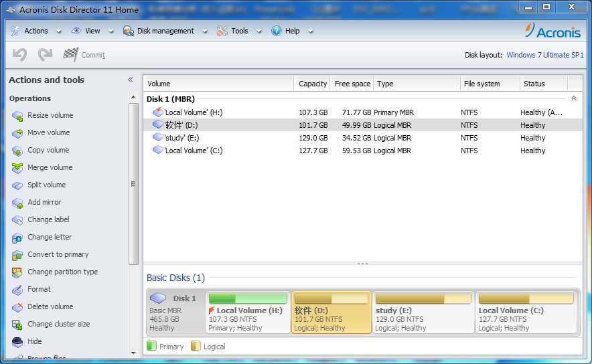Click the H: volume icon in list
This screenshot has height=364, width=592.
pos(157,112)
